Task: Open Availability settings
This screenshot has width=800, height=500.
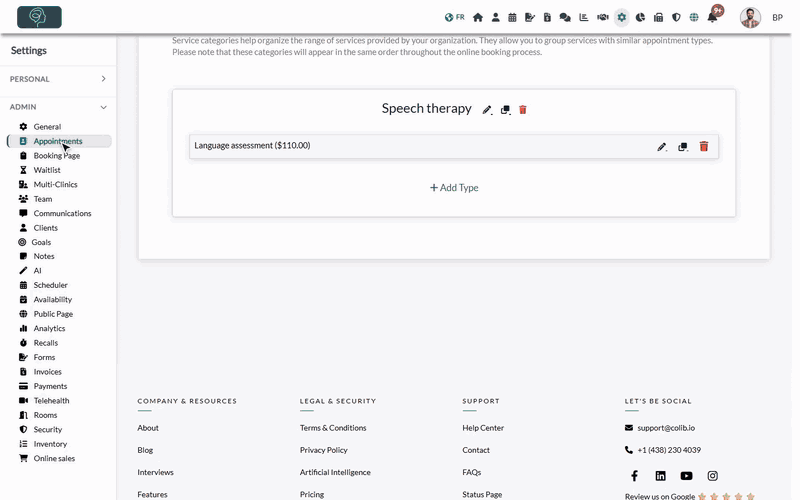Action: click(53, 299)
